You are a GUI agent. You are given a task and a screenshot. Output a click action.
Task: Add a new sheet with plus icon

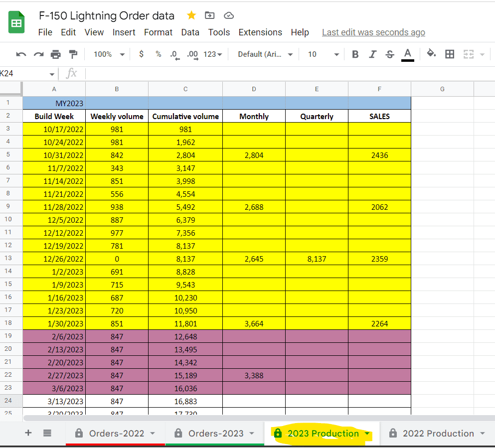(28, 433)
